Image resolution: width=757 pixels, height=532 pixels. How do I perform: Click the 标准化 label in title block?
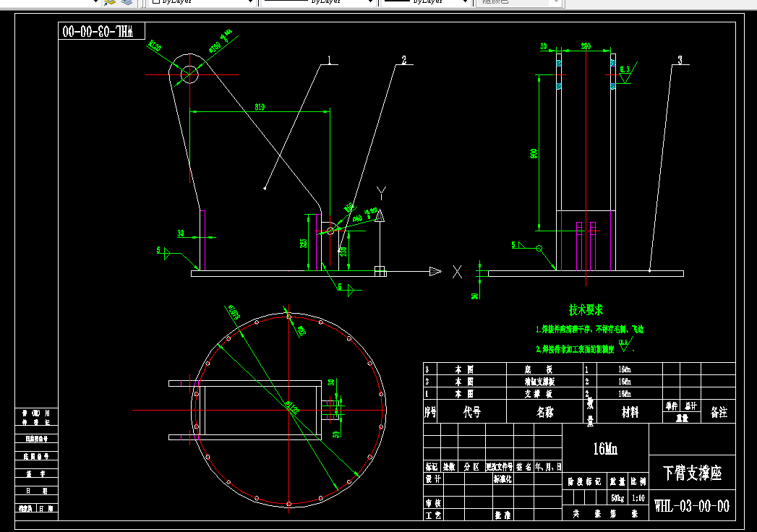(502, 479)
